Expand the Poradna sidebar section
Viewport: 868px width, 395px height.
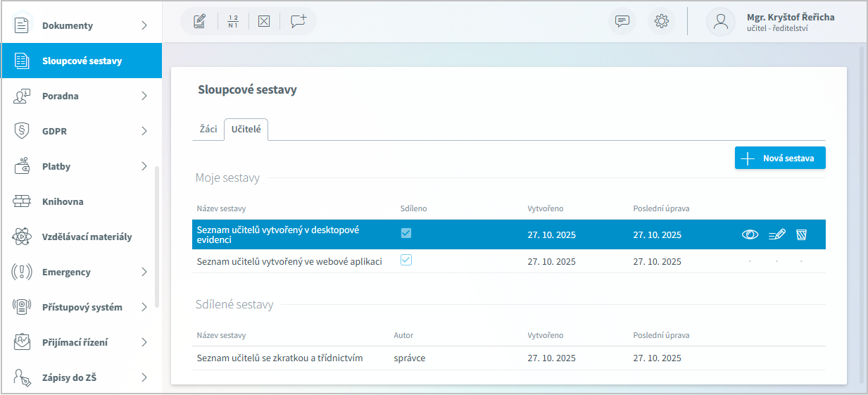(x=144, y=96)
